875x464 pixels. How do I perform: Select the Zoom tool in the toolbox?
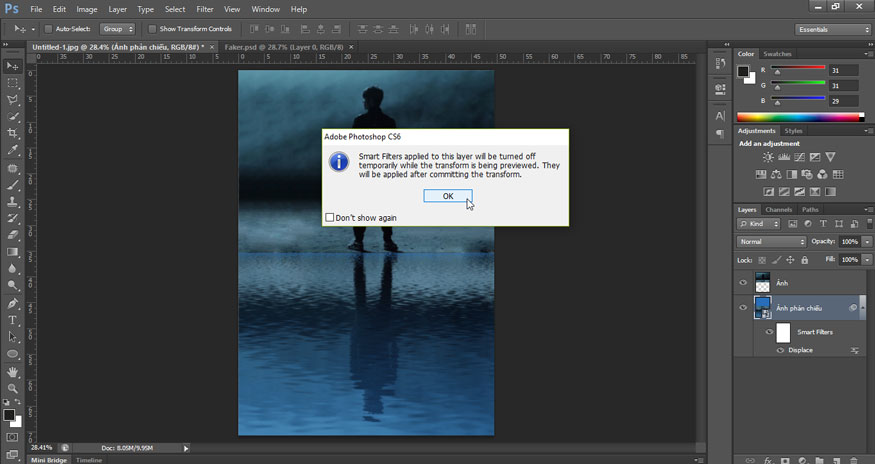click(12, 389)
